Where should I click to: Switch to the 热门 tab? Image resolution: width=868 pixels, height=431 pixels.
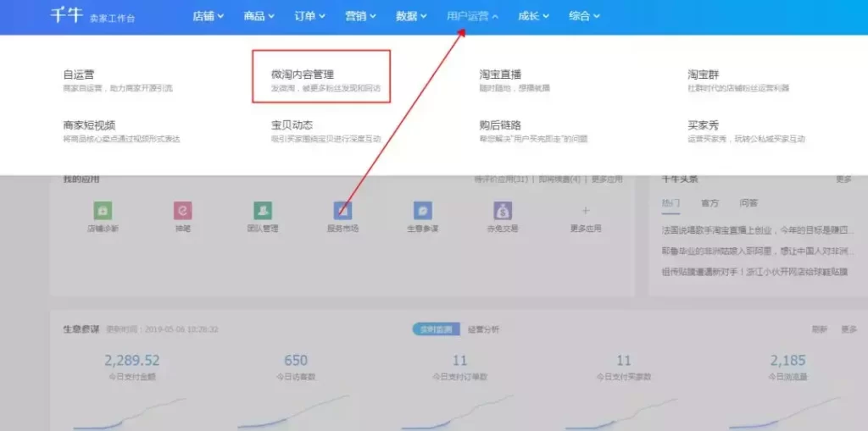(671, 203)
